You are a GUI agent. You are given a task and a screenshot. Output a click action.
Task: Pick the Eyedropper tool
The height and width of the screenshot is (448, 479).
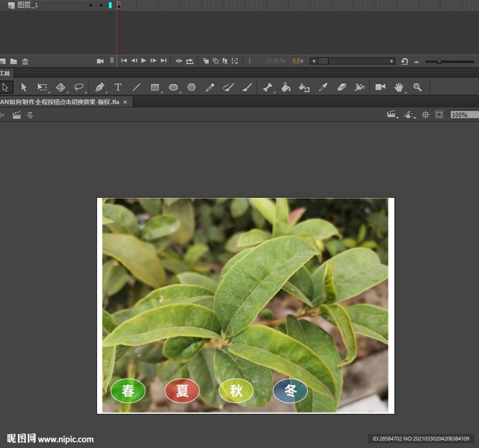coord(323,87)
